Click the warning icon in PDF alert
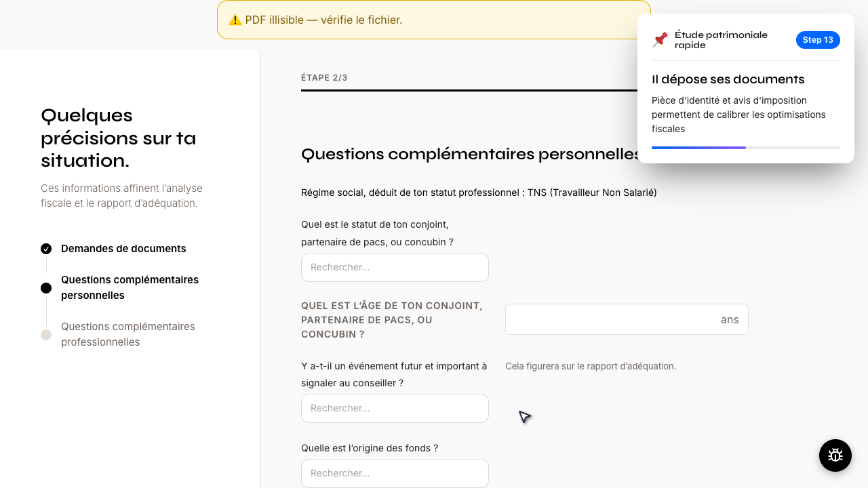868x488 pixels. pyautogui.click(x=235, y=20)
